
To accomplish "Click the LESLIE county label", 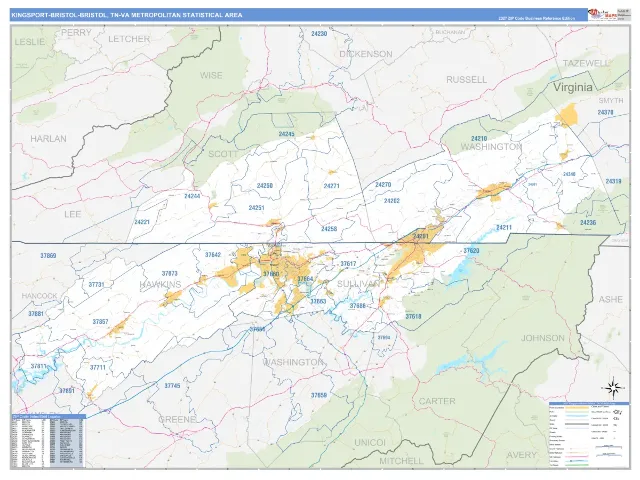I will [29, 42].
